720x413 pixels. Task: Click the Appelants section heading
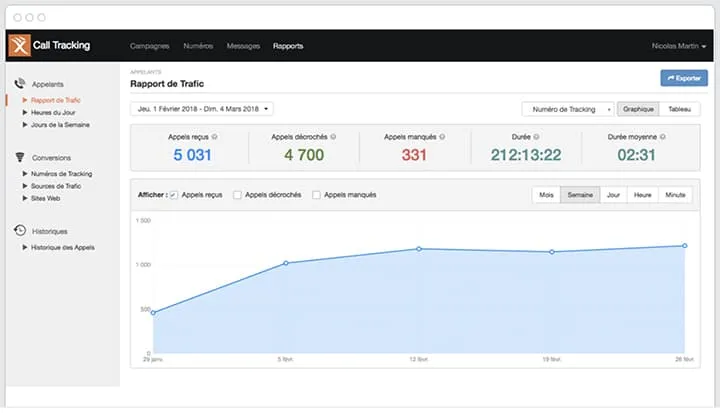click(48, 84)
